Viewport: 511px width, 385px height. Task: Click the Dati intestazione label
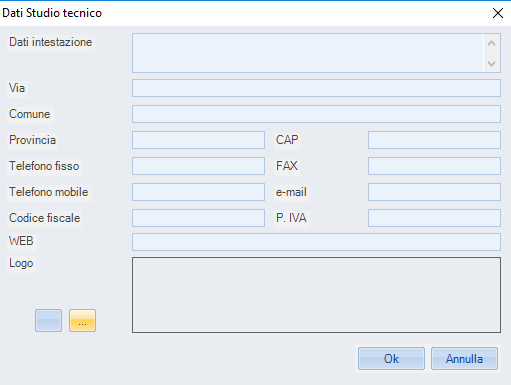pyautogui.click(x=51, y=42)
